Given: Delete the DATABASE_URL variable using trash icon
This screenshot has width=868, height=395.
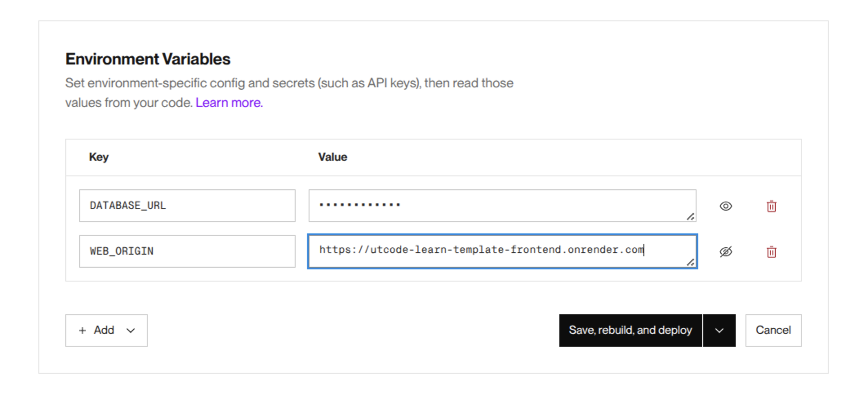Looking at the screenshot, I should tap(771, 206).
